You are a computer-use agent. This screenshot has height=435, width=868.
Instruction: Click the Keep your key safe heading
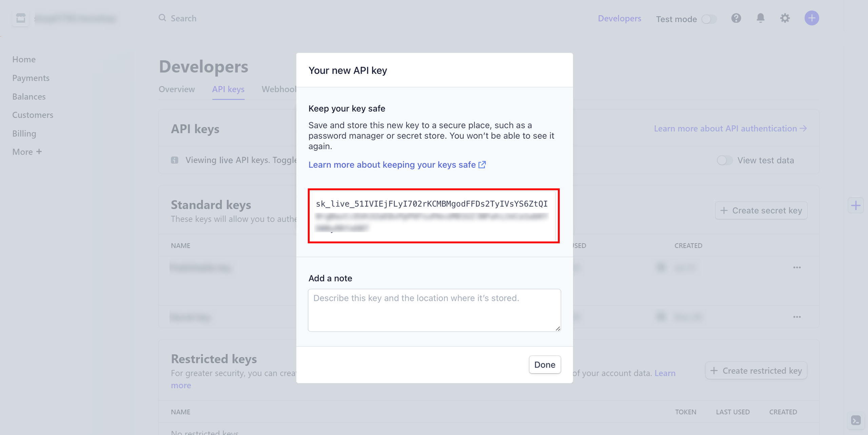click(347, 108)
